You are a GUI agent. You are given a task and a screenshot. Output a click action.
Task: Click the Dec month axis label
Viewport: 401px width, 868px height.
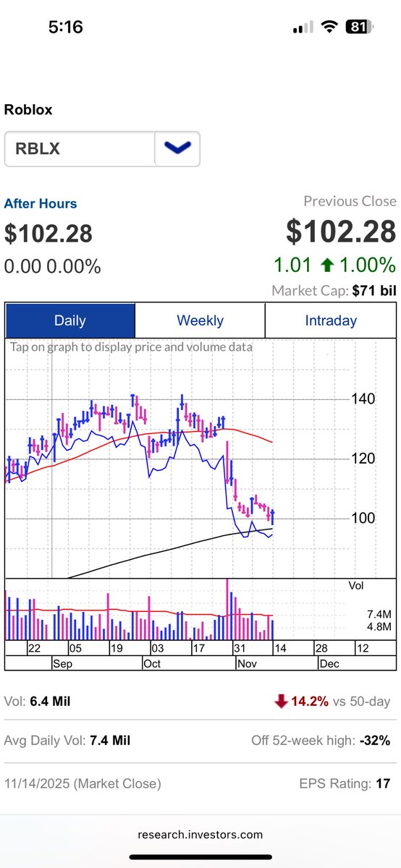click(329, 663)
